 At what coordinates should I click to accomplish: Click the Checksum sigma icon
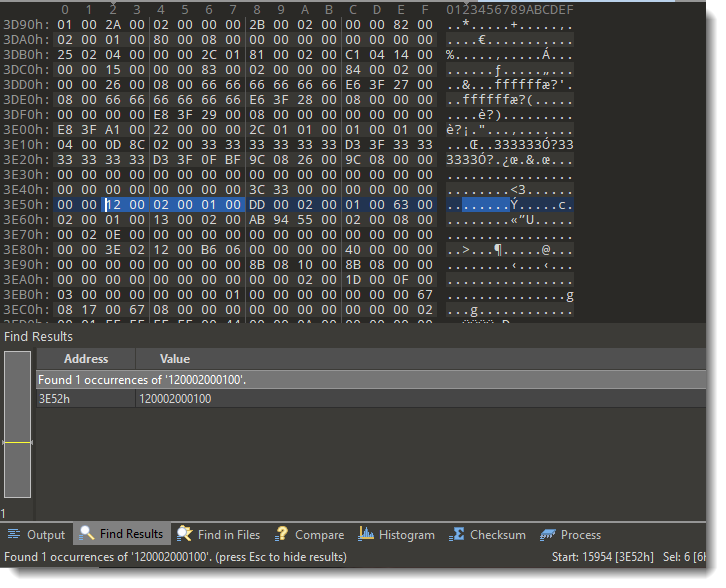(x=457, y=535)
